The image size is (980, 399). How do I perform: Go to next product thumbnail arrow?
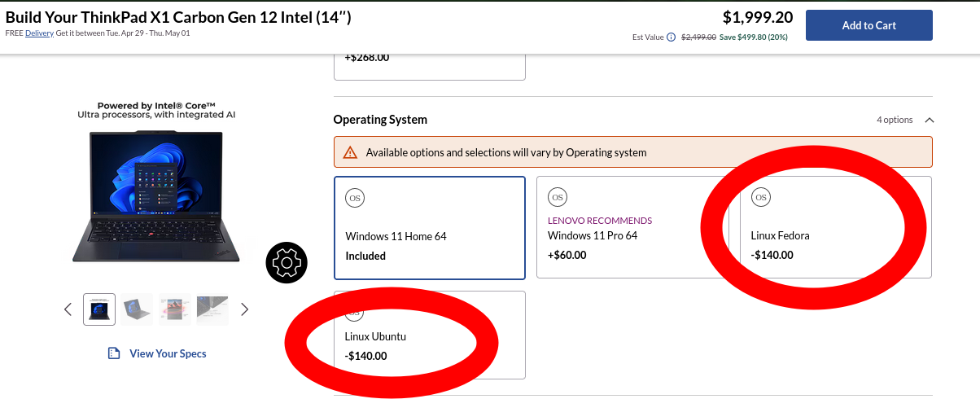click(x=244, y=309)
